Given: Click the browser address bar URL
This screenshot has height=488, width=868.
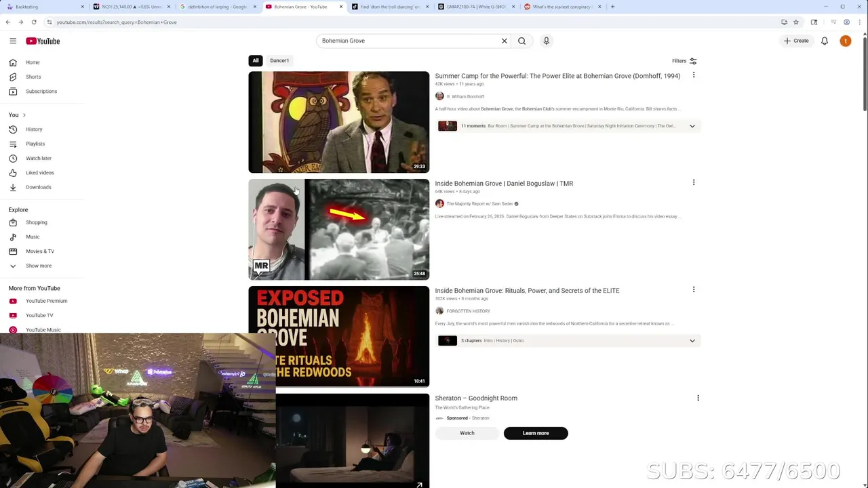Looking at the screenshot, I should (117, 22).
